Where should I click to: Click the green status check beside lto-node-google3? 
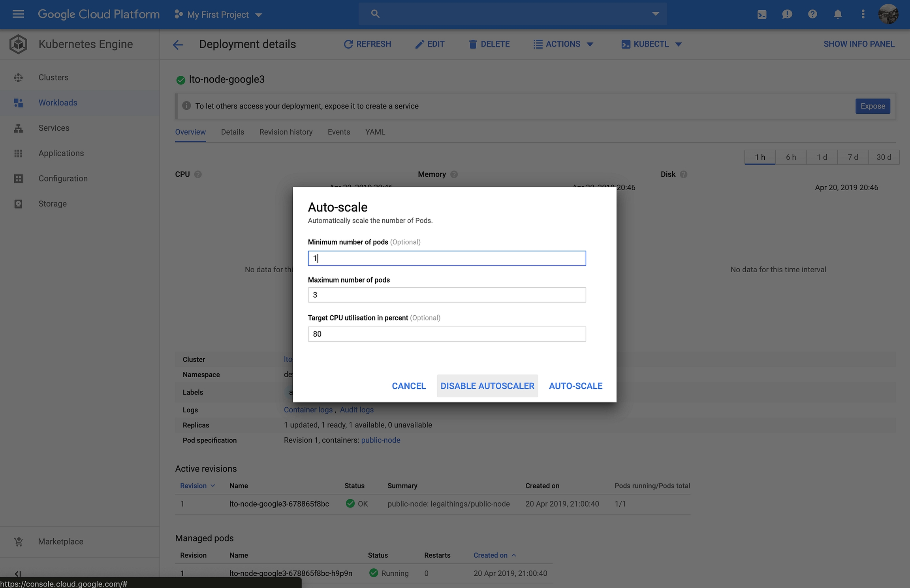[x=180, y=80]
